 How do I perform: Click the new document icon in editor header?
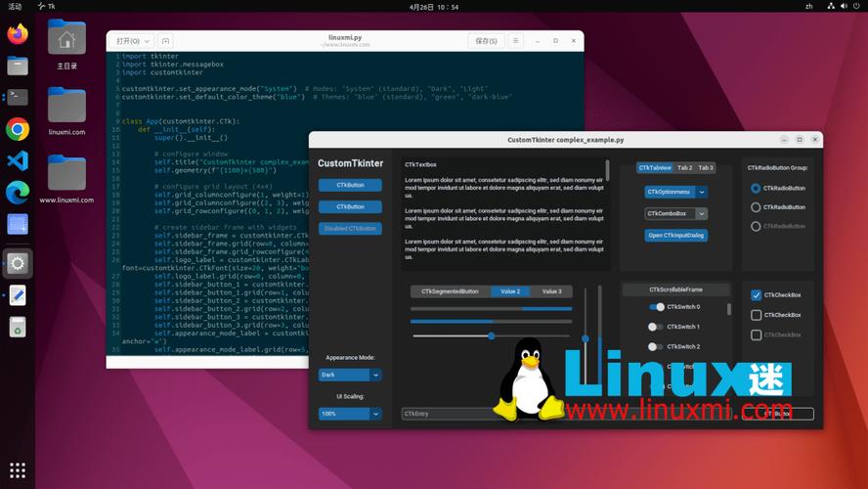[x=165, y=41]
